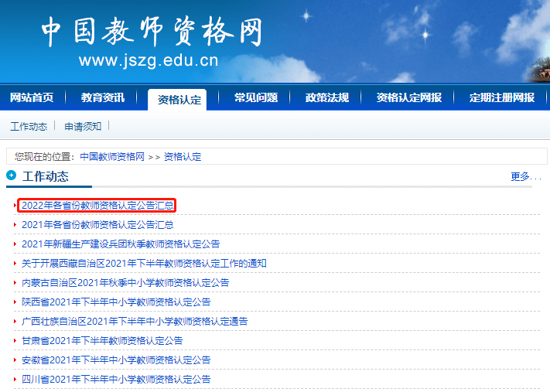The image size is (550, 392).
Task: Switch to the 教育资讯 tab
Action: (x=103, y=97)
